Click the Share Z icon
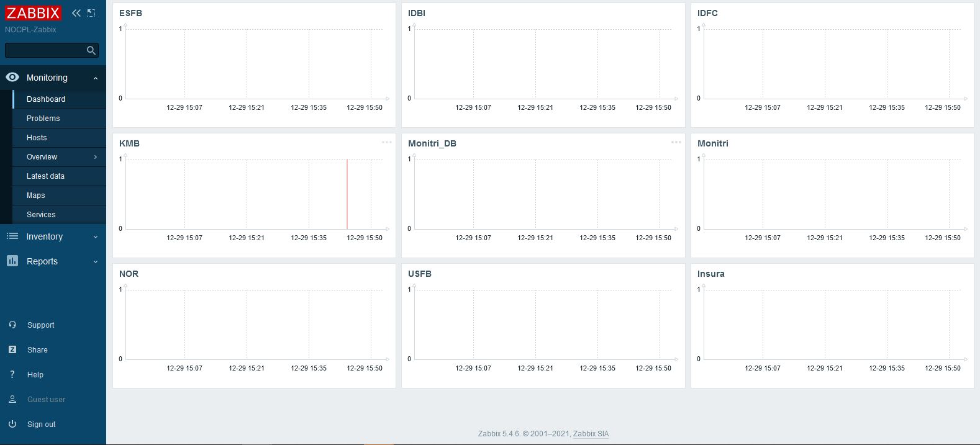980x445 pixels. pyautogui.click(x=12, y=349)
